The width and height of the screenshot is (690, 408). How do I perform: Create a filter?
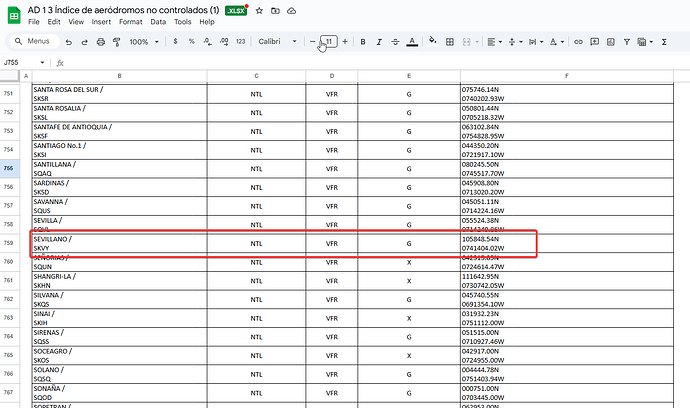[627, 42]
